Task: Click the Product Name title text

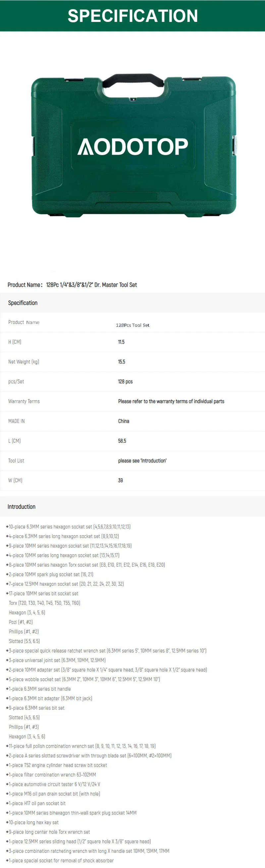Action: [x=72, y=285]
